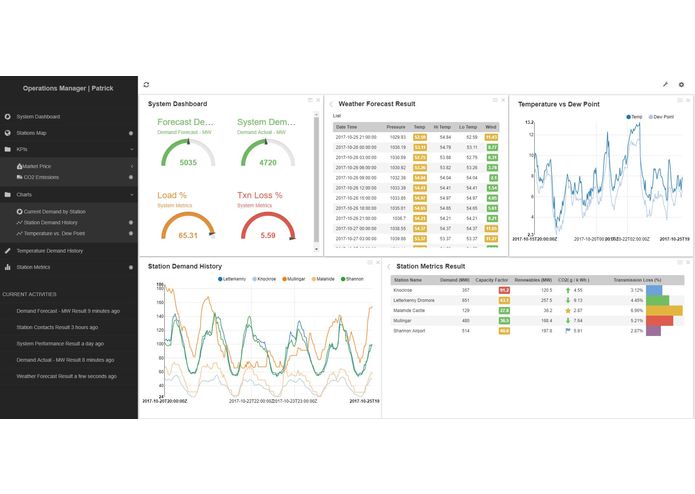The width and height of the screenshot is (695, 494).
Task: Toggle the Station Demand History dot indicator
Action: [x=131, y=222]
